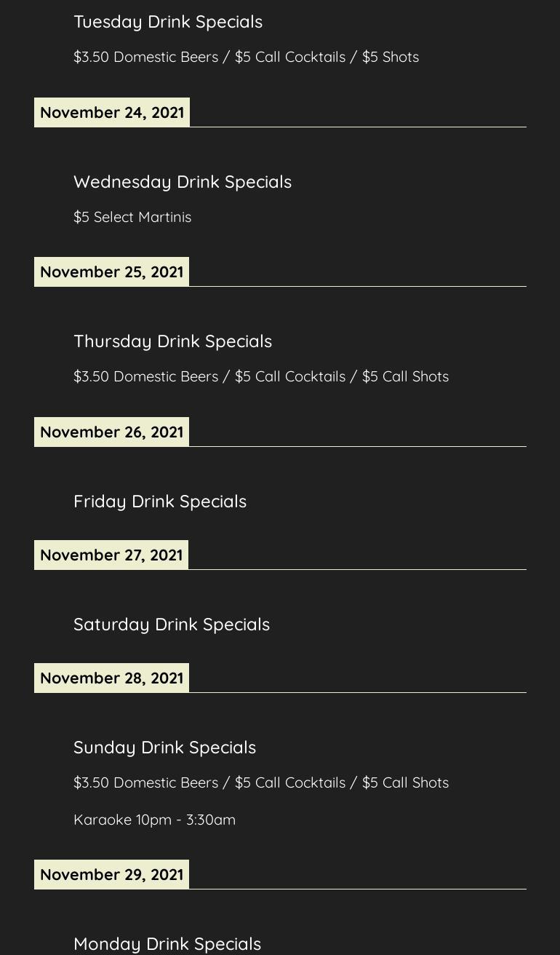560x955 pixels.
Task: Click the price description under Thursday Drink Specials
Action: [x=261, y=376]
